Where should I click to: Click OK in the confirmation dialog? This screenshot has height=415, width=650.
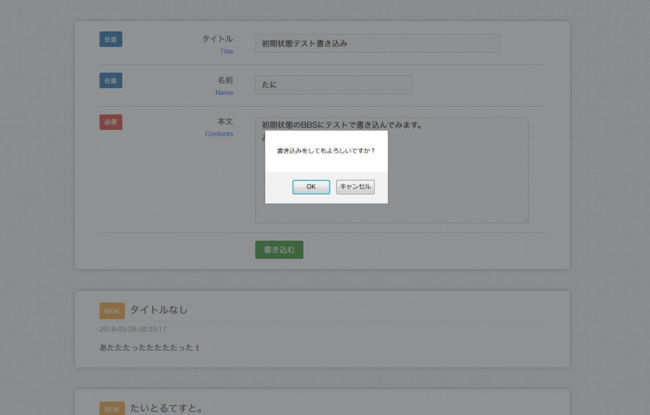click(311, 187)
